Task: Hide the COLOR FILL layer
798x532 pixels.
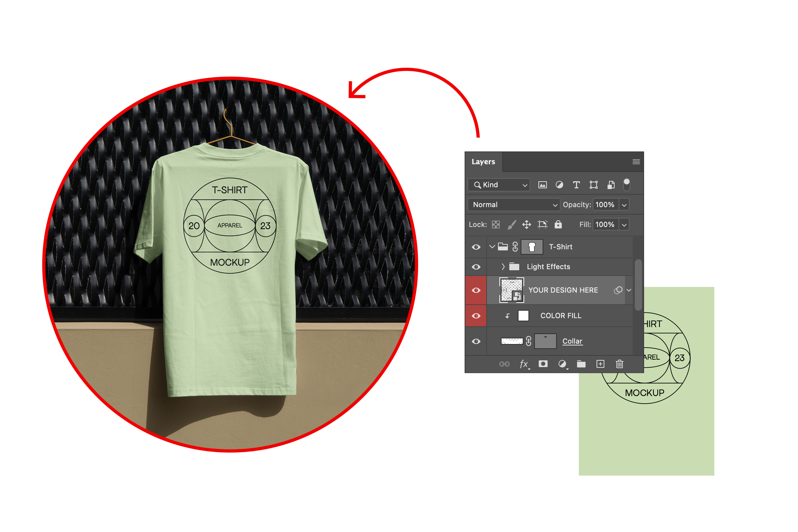Action: point(476,316)
